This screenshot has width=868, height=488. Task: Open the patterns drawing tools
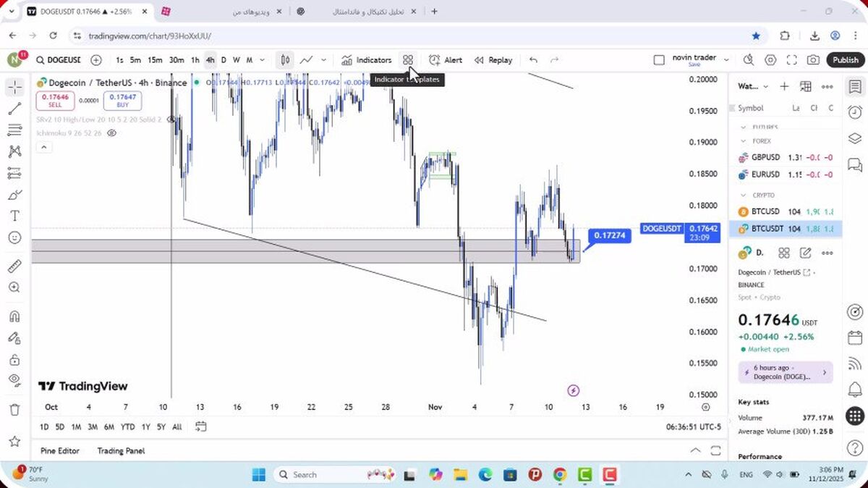pyautogui.click(x=14, y=152)
